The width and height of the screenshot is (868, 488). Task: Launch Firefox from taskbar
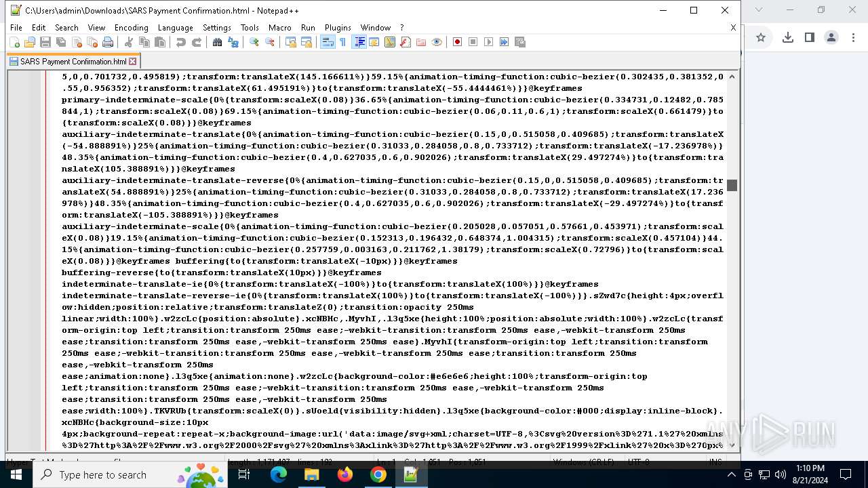345,474
